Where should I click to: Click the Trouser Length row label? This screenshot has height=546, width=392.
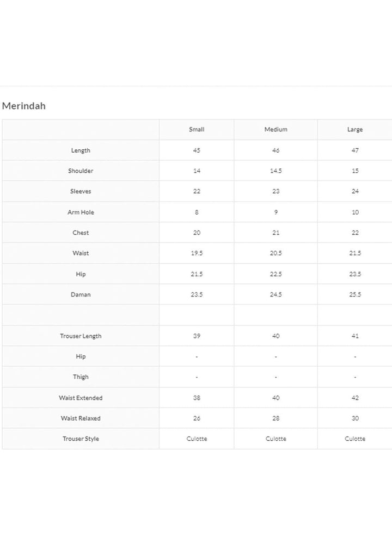[81, 336]
